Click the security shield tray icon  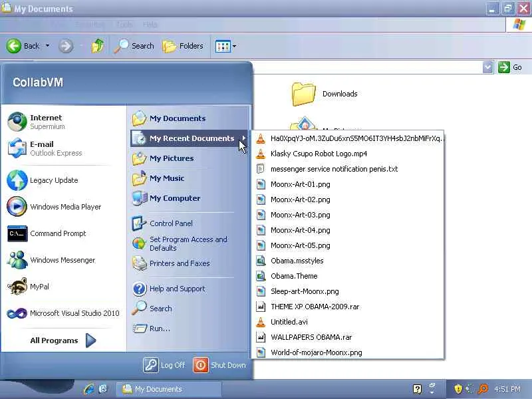pos(458,389)
